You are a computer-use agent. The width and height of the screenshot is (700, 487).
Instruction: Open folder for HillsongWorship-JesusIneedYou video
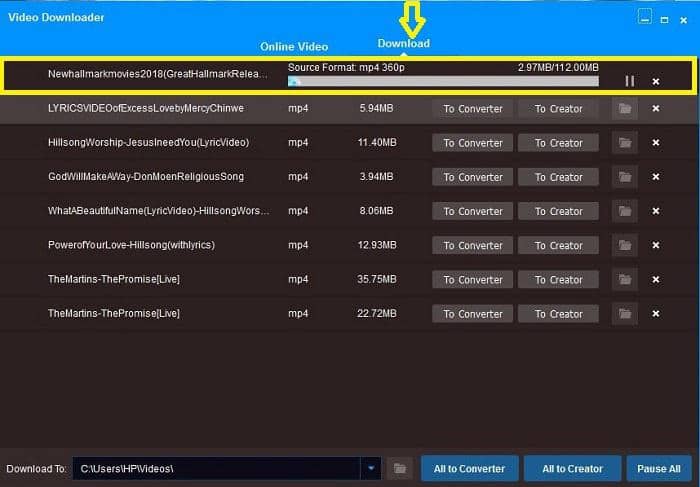(625, 143)
